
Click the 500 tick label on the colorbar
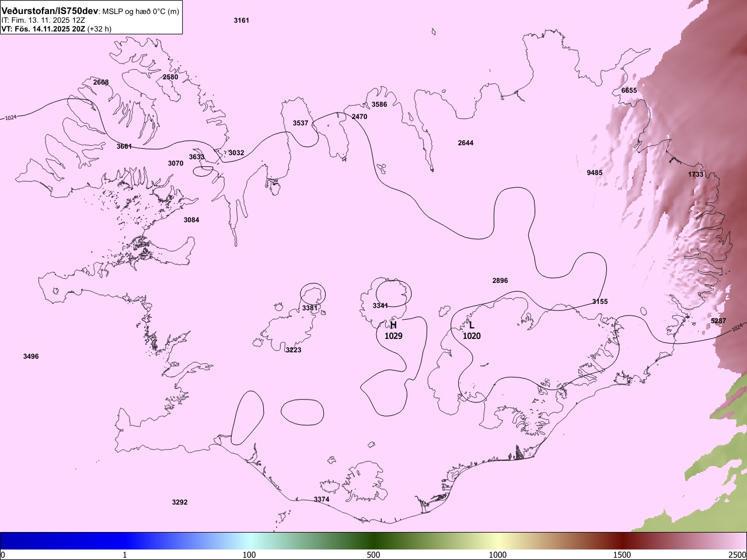[x=373, y=555]
